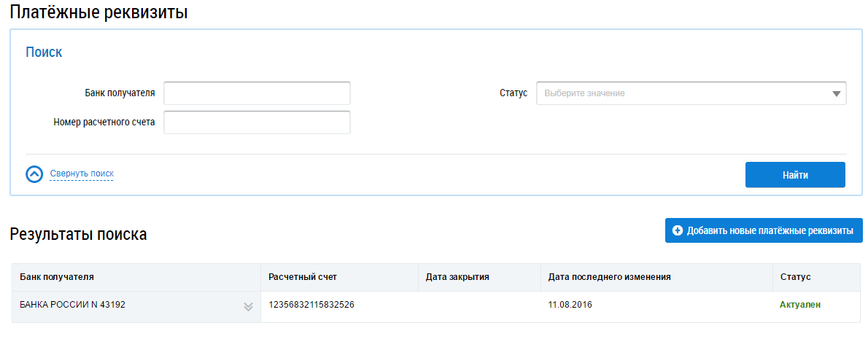Click the circular chevron collapse search icon
868x339 pixels.
[x=34, y=174]
